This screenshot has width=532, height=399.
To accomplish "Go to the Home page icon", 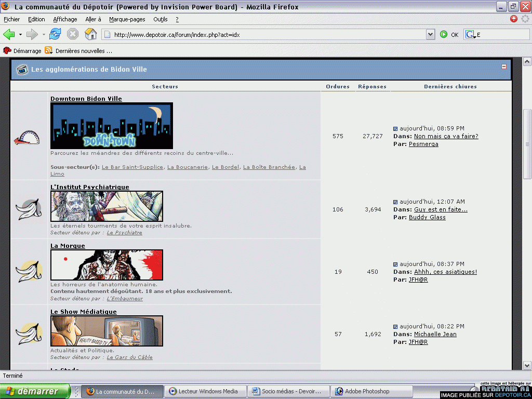I will click(90, 34).
